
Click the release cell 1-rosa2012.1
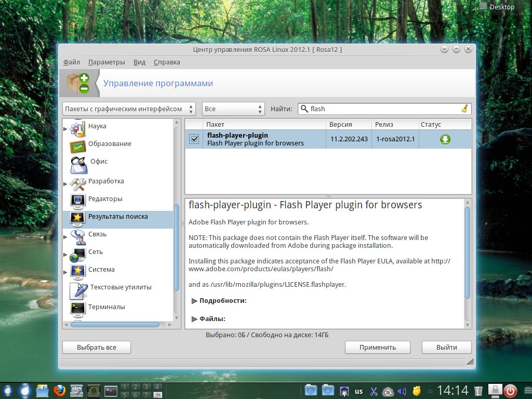click(x=395, y=139)
